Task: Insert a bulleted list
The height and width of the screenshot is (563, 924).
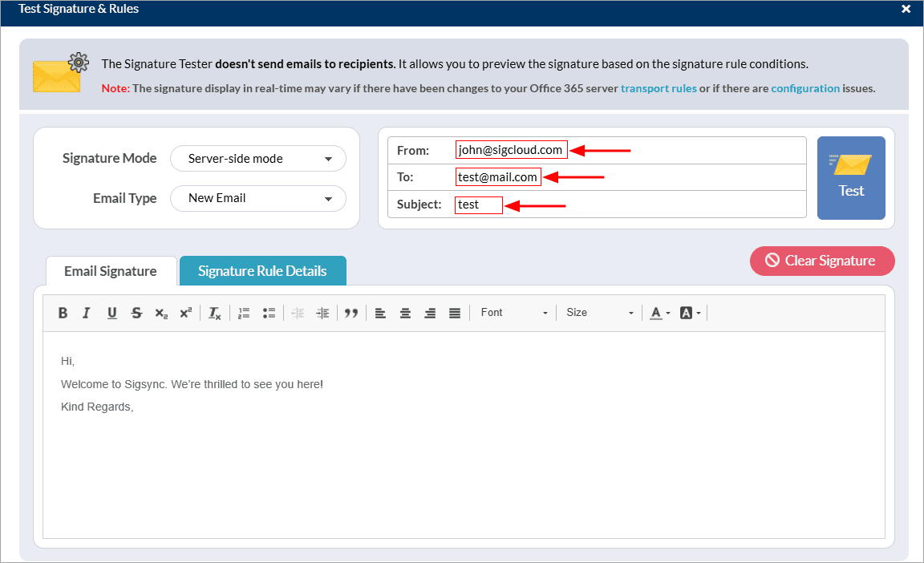Action: 269,313
